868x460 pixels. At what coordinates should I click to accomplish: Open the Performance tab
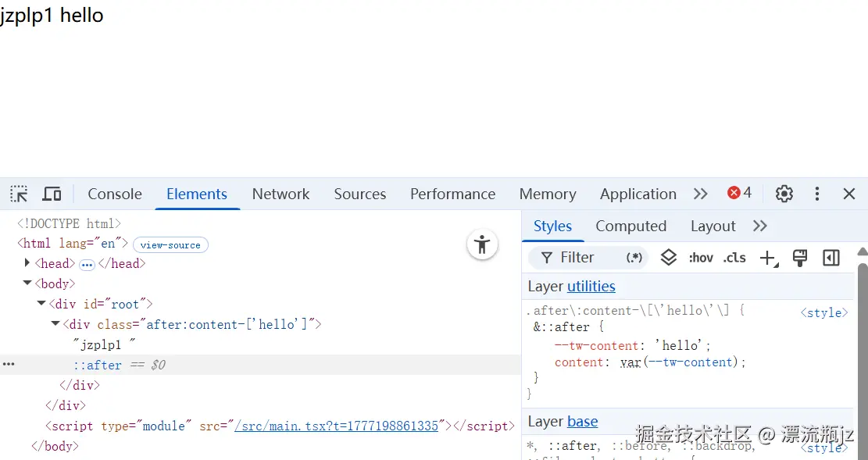tap(452, 194)
